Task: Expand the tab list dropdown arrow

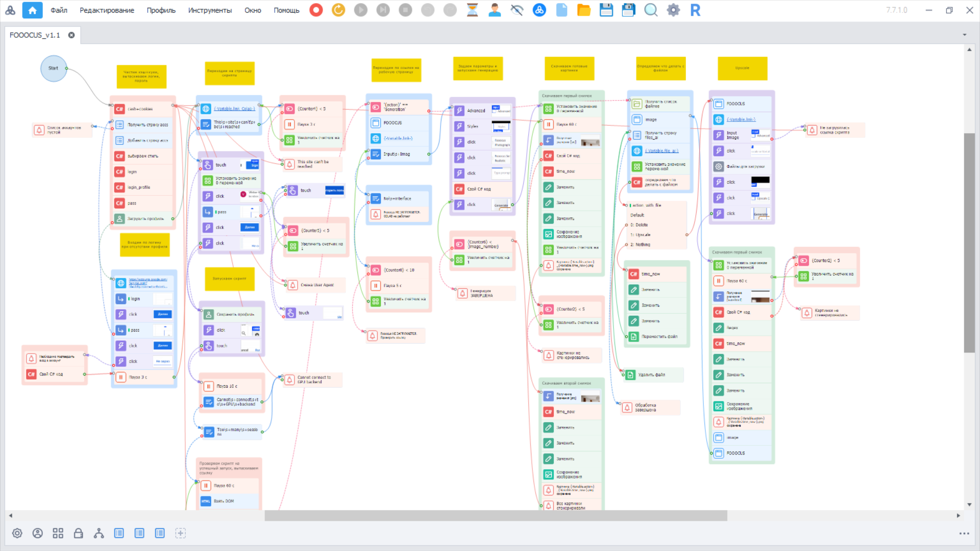Action: [x=964, y=35]
